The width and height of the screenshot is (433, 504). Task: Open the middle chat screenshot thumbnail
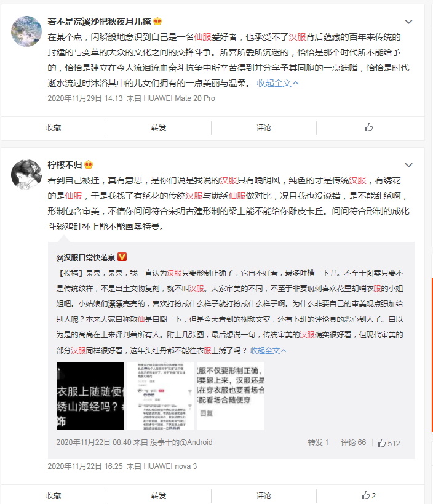[161, 396]
